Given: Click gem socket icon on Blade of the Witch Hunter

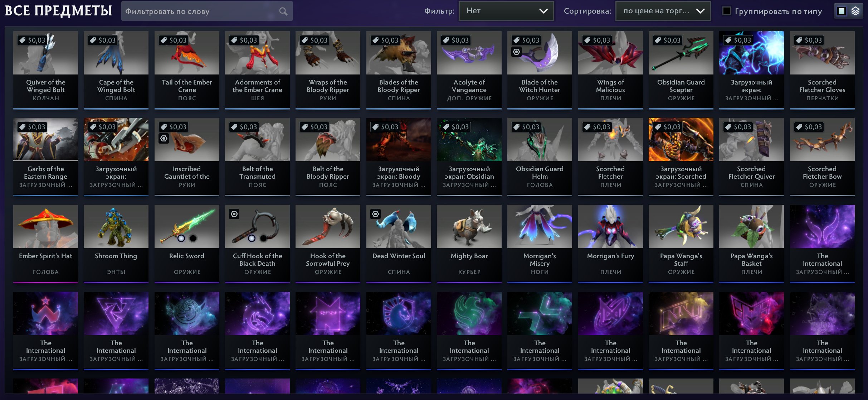Looking at the screenshot, I should coord(516,52).
